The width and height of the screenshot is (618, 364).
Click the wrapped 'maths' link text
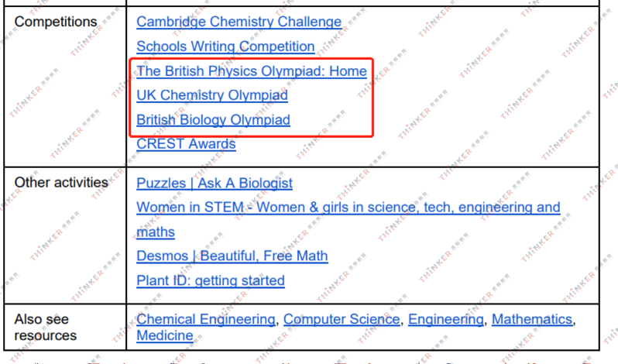[156, 232]
